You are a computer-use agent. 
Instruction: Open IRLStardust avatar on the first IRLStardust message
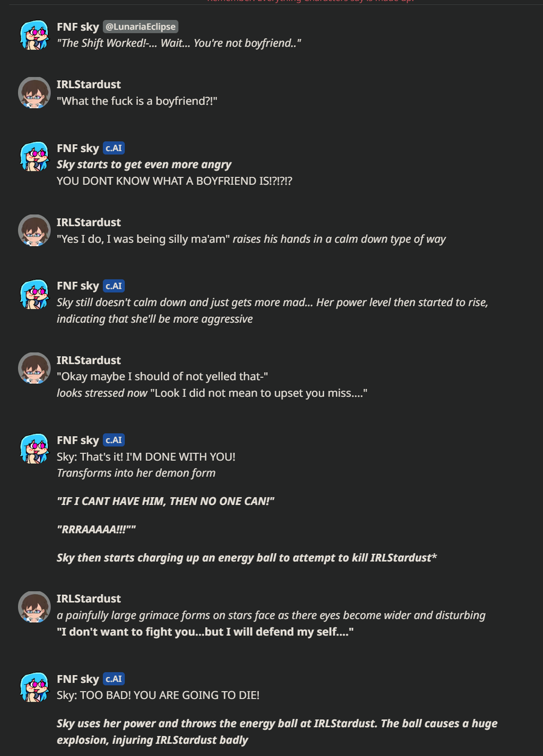pyautogui.click(x=34, y=92)
